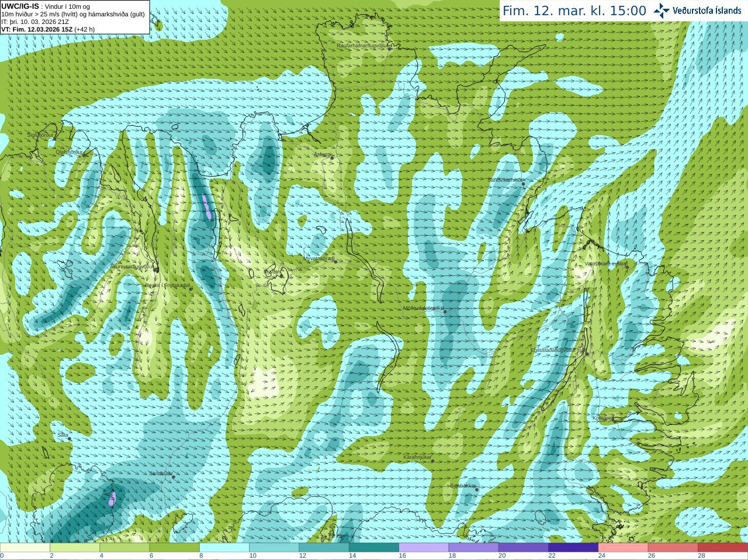This screenshot has width=748, height=560.
Task: Select the Kárahnjúkar station label
Action: (417, 457)
